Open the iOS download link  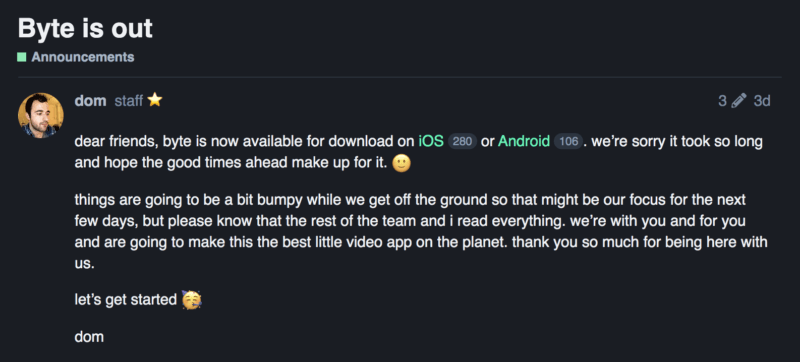431,141
